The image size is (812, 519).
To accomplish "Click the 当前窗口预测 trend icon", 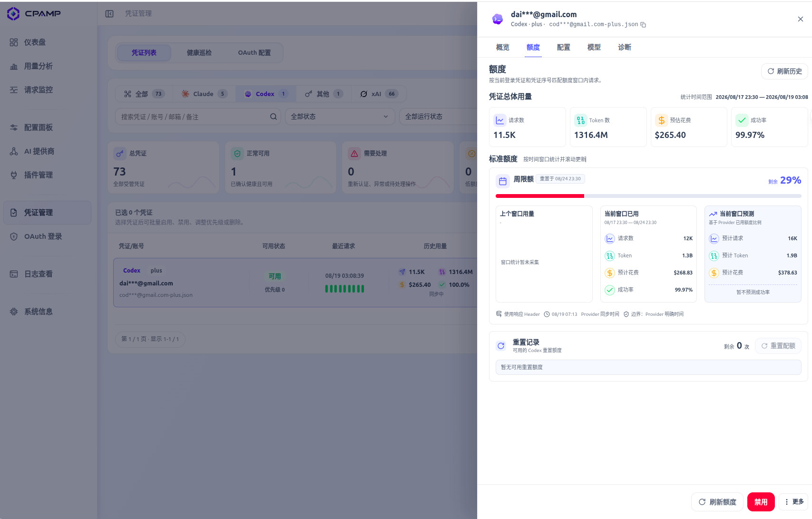I will click(x=713, y=214).
